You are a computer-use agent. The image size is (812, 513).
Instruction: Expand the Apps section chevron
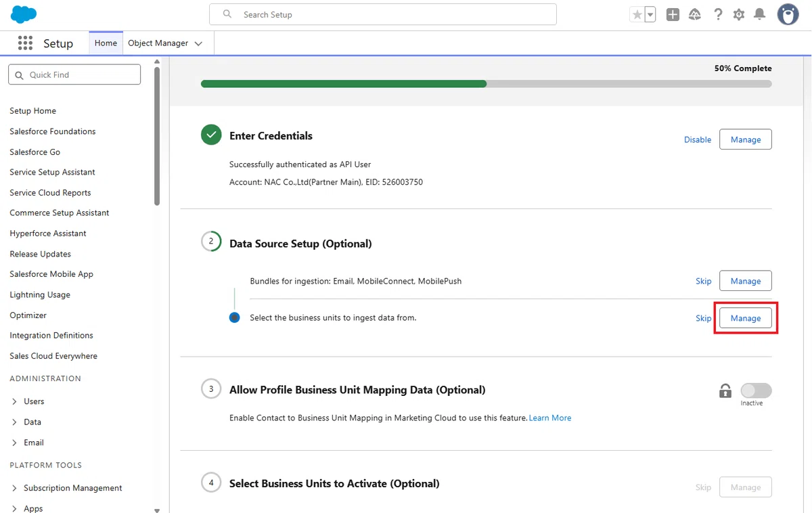point(15,508)
